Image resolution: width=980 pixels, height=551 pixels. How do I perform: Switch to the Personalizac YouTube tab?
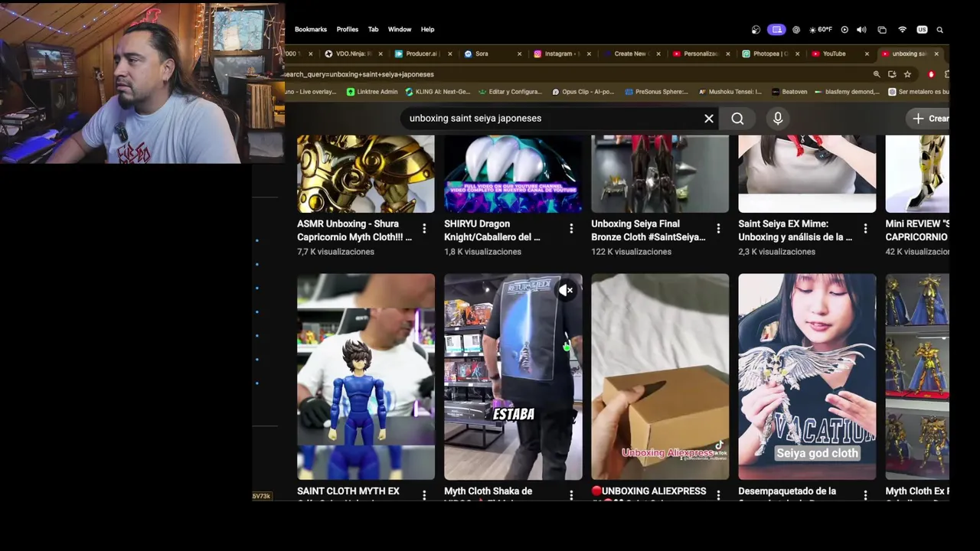tap(701, 54)
